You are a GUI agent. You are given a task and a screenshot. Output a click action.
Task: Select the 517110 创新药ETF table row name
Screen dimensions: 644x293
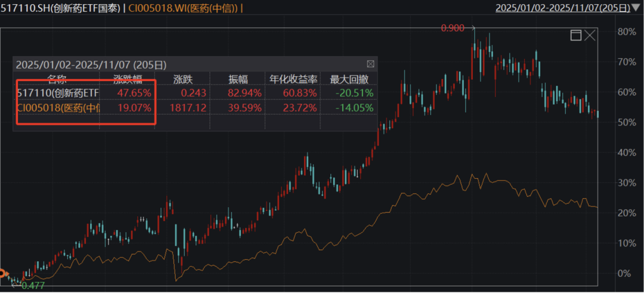tap(58, 93)
